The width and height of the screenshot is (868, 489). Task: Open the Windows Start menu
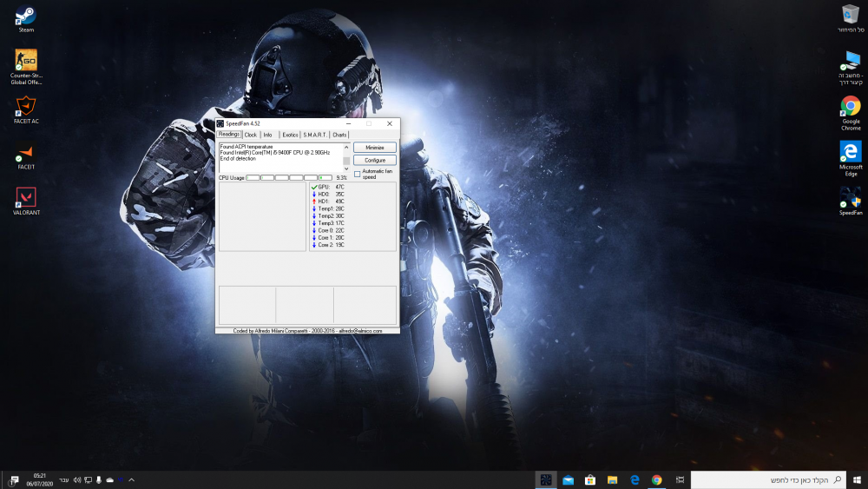click(857, 479)
